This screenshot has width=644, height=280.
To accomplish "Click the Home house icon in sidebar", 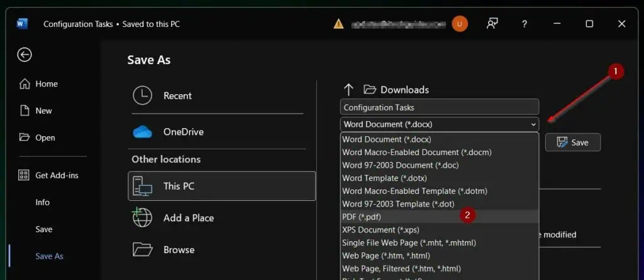I will pos(25,84).
